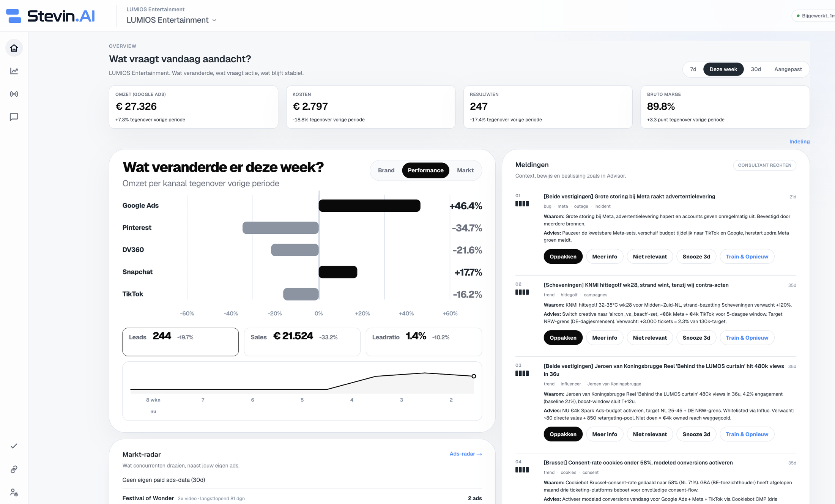Viewport: 835px width, 504px height.
Task: Open the Meta storing alert title
Action: [629, 197]
